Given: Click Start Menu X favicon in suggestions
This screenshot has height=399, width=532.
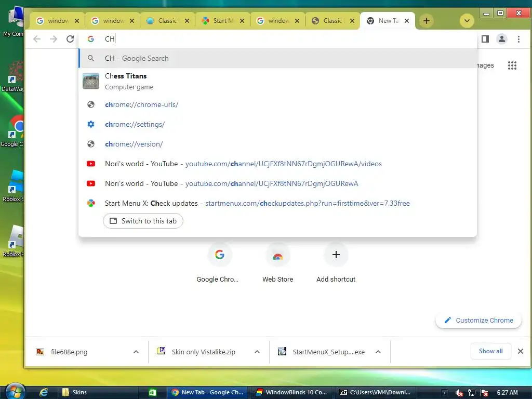Looking at the screenshot, I should 91,203.
